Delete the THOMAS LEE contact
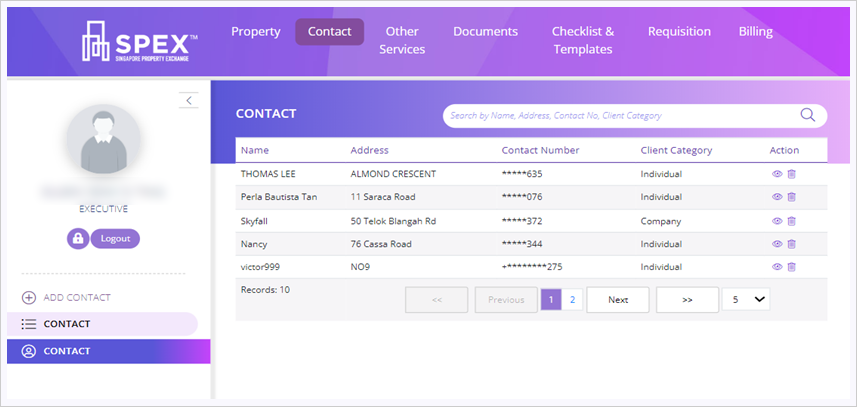 [x=792, y=174]
